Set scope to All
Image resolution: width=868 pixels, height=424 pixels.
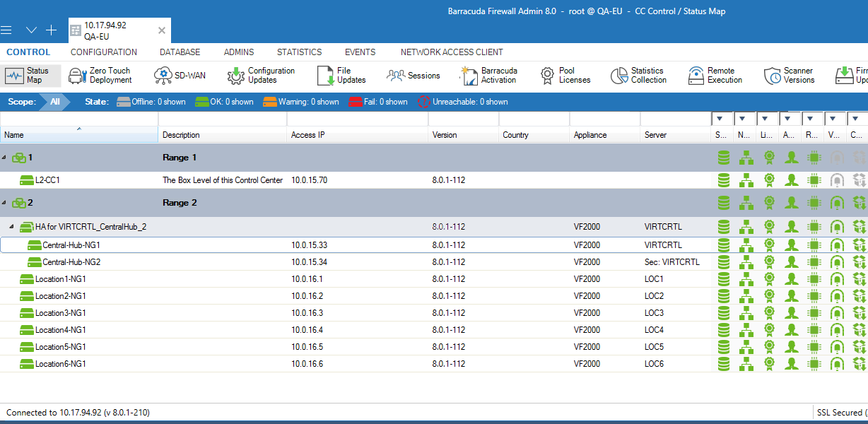coord(55,102)
